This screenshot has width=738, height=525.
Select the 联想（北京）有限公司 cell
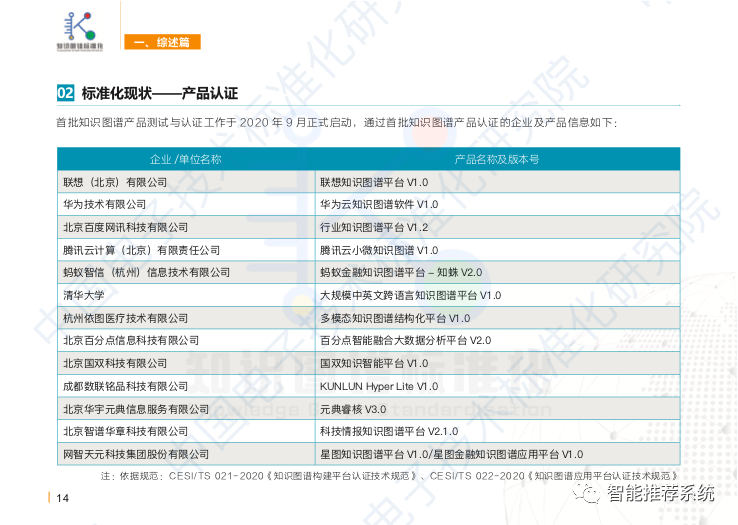(186, 182)
